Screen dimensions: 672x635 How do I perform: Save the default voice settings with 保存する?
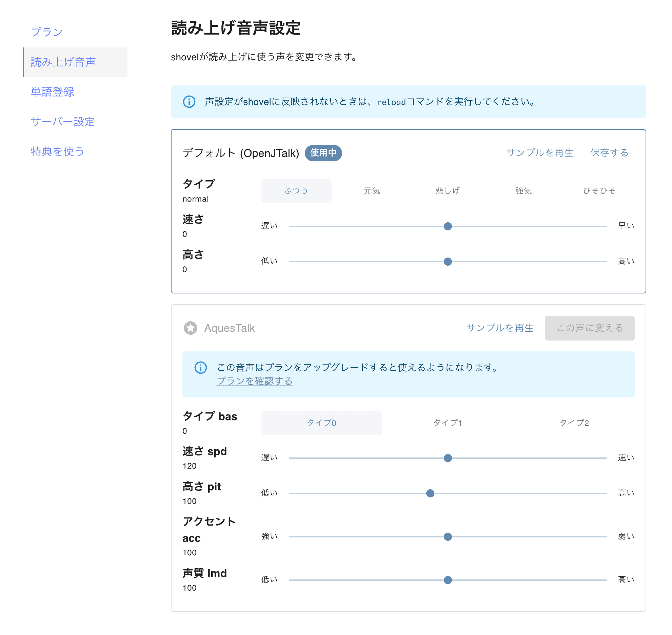(609, 152)
